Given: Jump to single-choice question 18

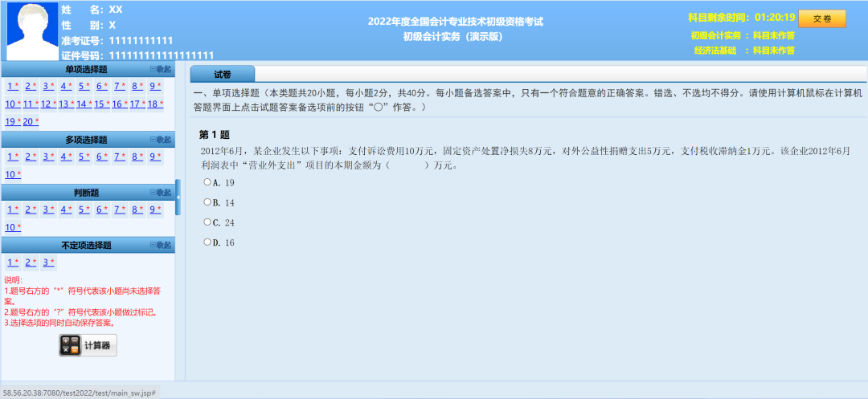Looking at the screenshot, I should pyautogui.click(x=156, y=104).
